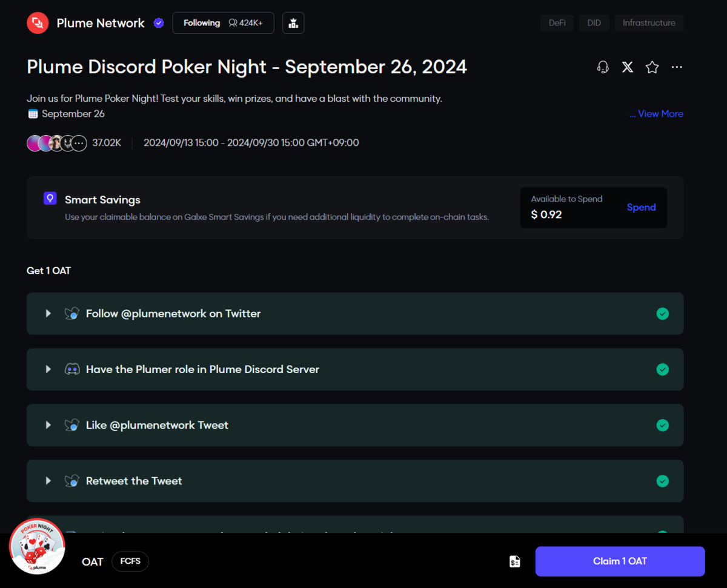The height and width of the screenshot is (588, 727).
Task: Click the Smart Savings title
Action: point(102,200)
